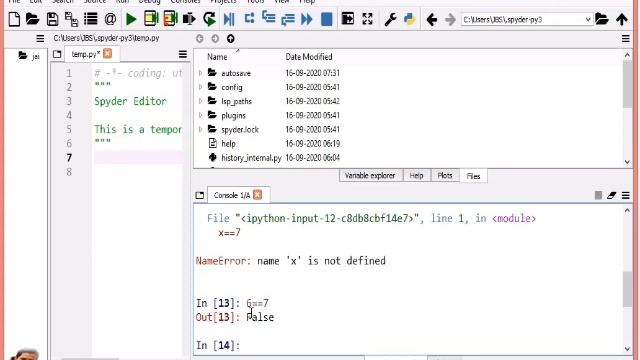Click the @ symbol finder icon
This screenshot has width=640, height=360.
tap(110, 19)
